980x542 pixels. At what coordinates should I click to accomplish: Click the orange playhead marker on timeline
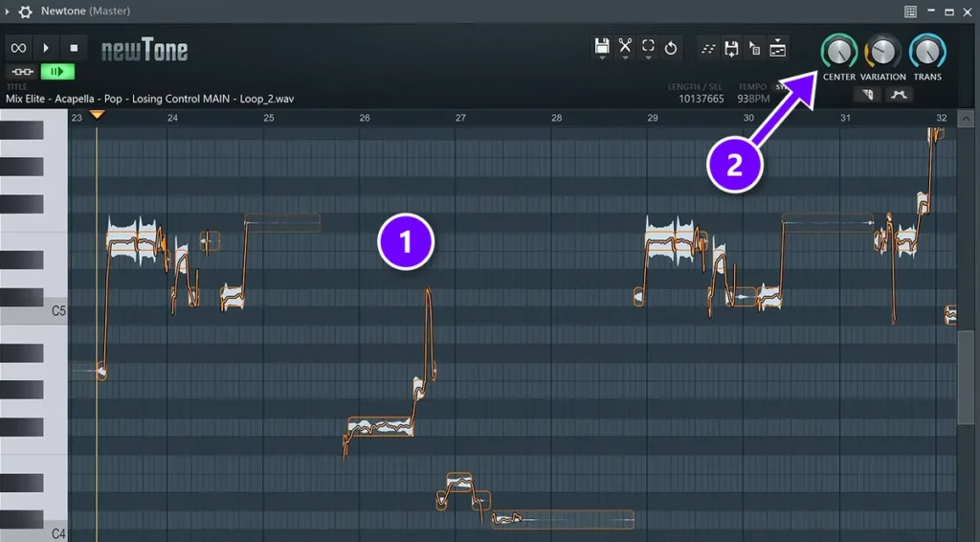pyautogui.click(x=97, y=114)
